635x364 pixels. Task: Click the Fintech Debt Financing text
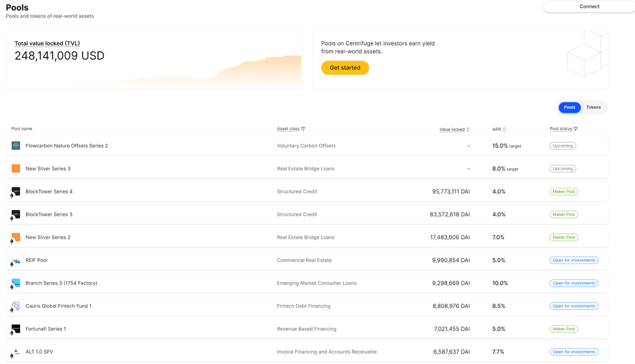(304, 306)
